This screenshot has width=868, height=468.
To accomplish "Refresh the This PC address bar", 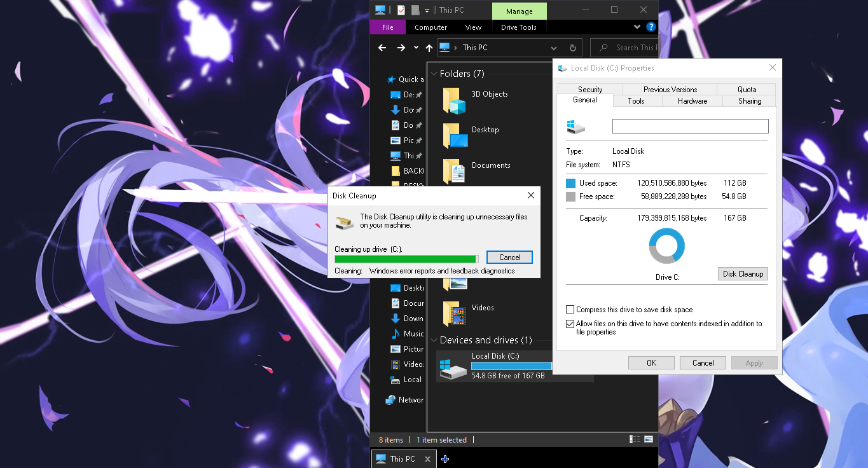I will 572,48.
